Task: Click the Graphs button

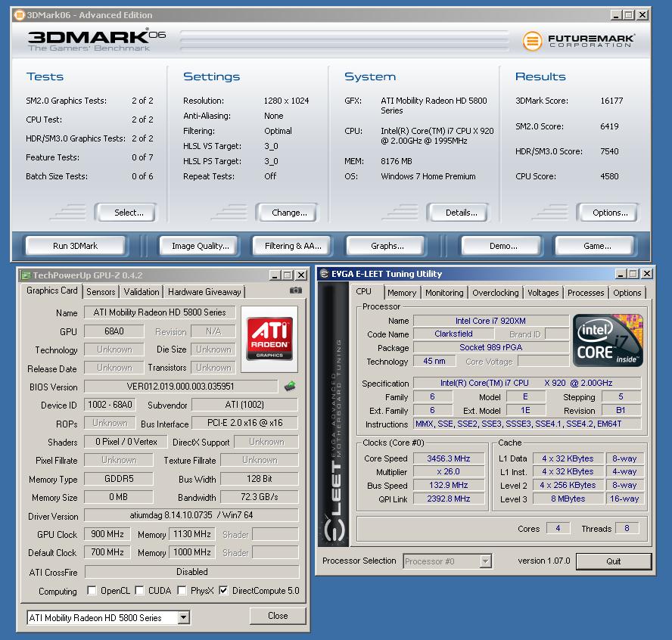Action: [x=387, y=246]
